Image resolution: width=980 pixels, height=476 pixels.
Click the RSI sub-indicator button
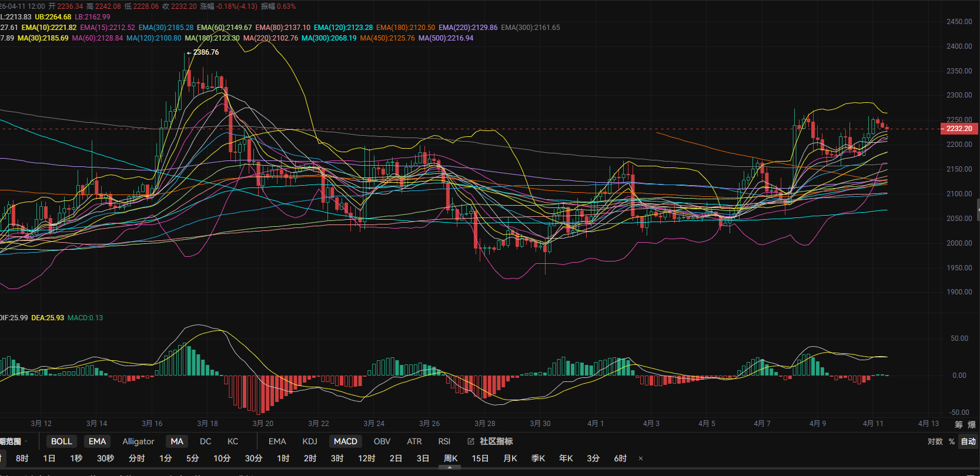click(444, 441)
